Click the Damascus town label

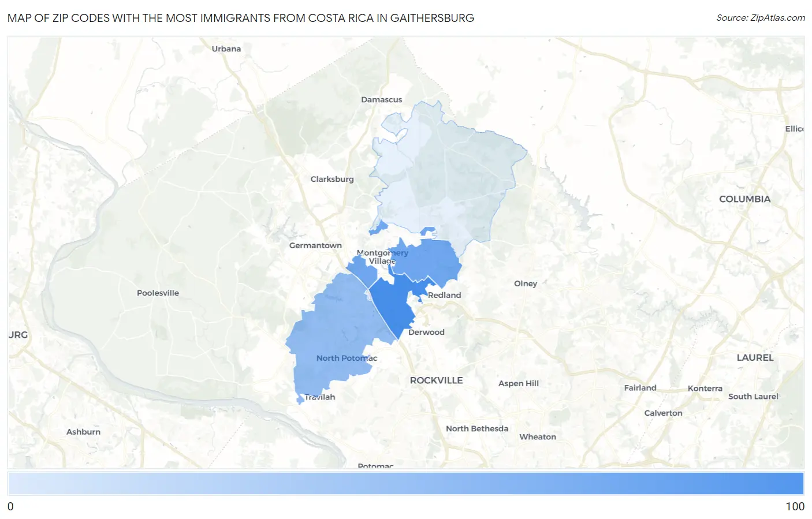381,99
